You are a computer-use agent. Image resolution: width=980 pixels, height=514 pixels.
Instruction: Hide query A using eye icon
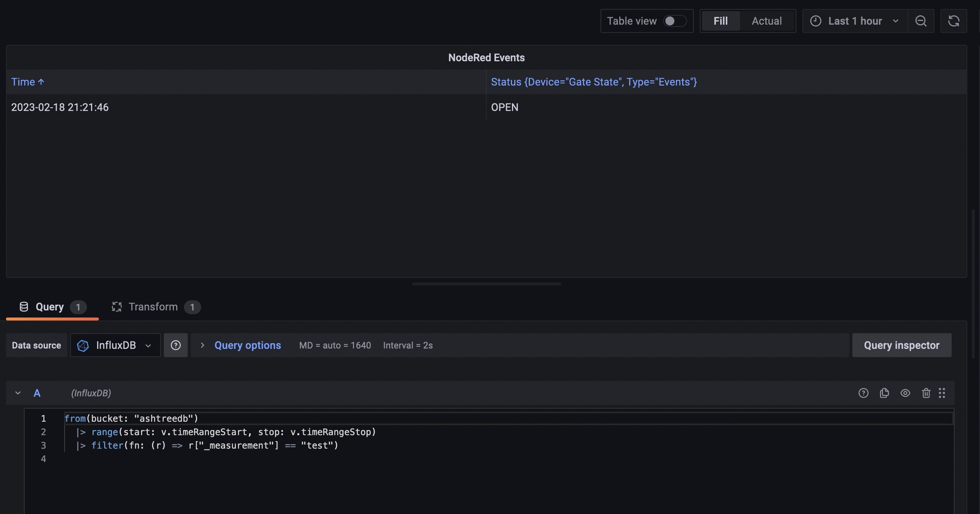tap(905, 393)
